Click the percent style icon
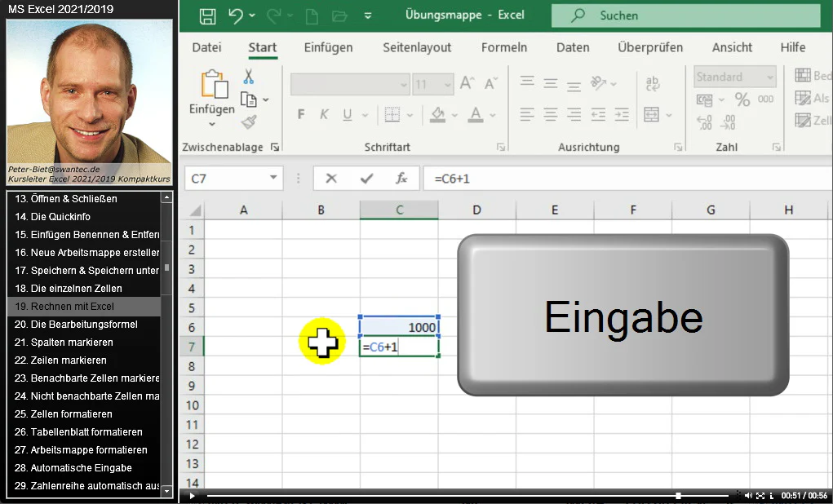833x504 pixels. pos(742,99)
